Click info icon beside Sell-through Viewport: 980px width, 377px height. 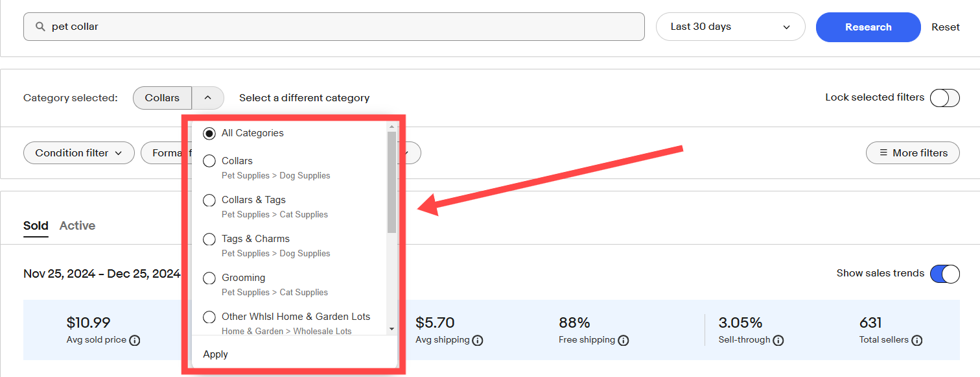pos(778,340)
